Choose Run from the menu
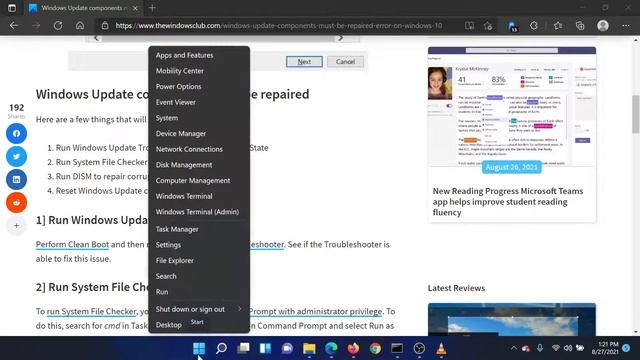Screen dimensions: 640x360 click(199, 292)
